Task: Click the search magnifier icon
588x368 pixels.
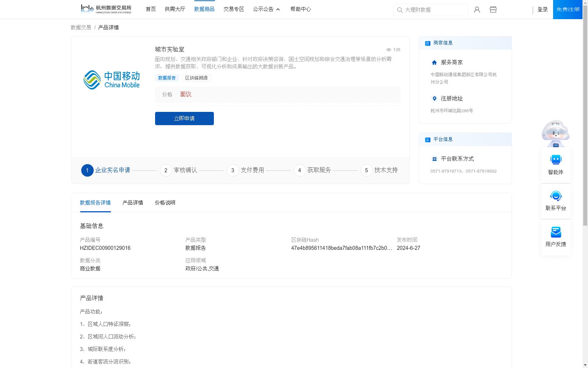Action: (400, 10)
